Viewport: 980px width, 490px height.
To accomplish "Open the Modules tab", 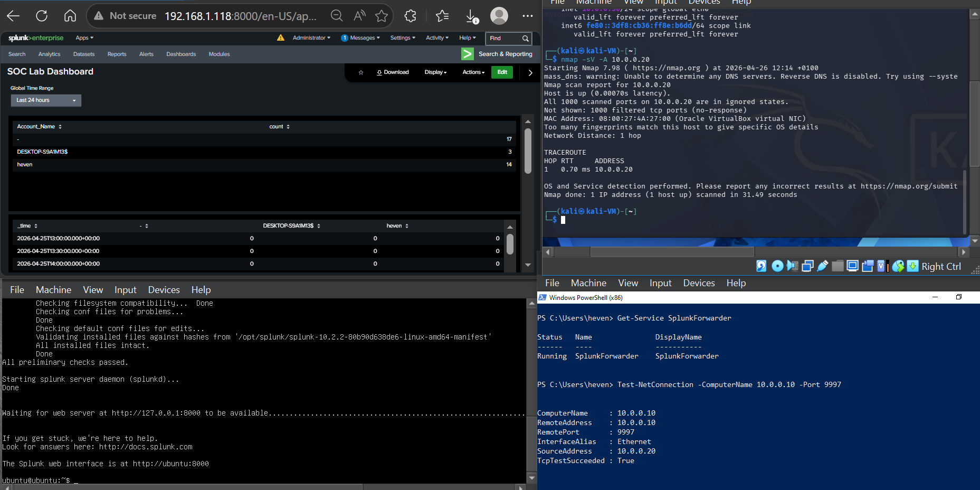I will pyautogui.click(x=219, y=54).
